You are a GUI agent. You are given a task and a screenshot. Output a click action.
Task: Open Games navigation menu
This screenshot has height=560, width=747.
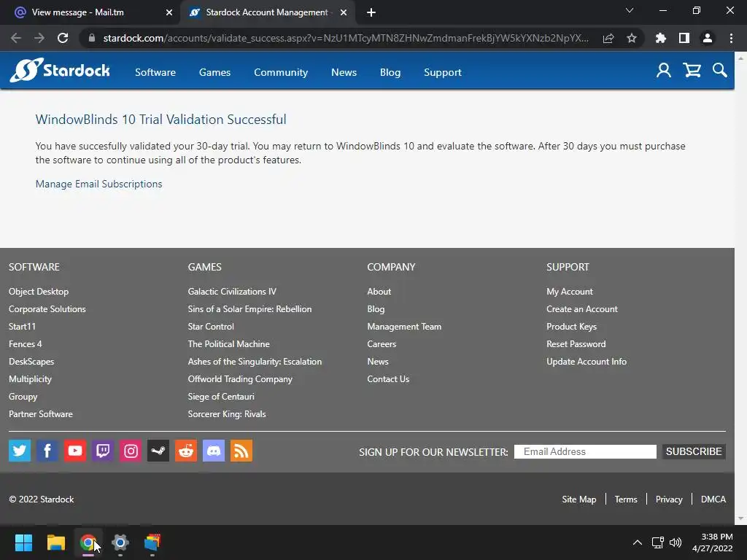click(x=215, y=72)
